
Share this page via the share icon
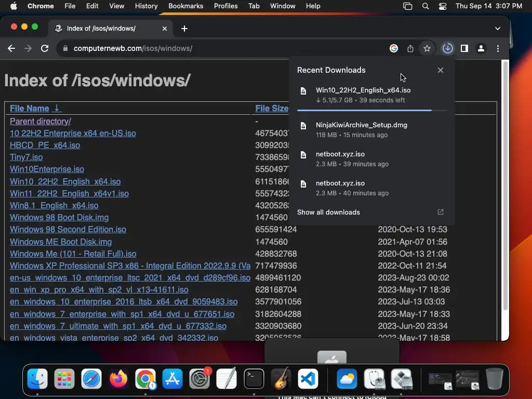[410, 48]
